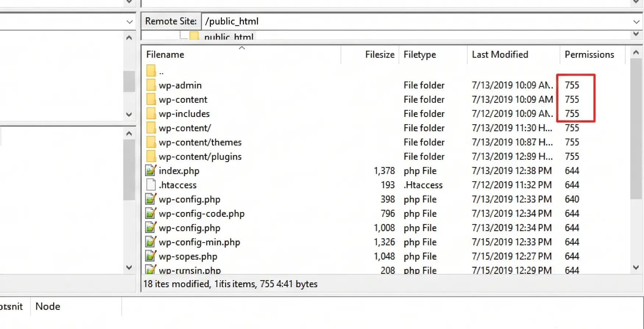Click wp-content's 'File folder' filetype cell
Screen dimensions: 644x329
(x=424, y=99)
